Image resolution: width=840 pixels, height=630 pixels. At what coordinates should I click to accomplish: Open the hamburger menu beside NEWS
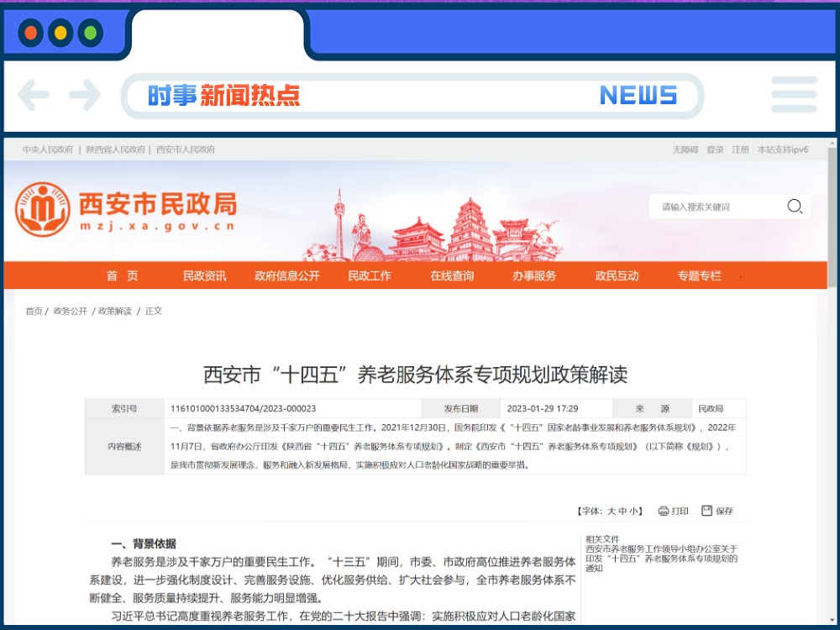(794, 96)
